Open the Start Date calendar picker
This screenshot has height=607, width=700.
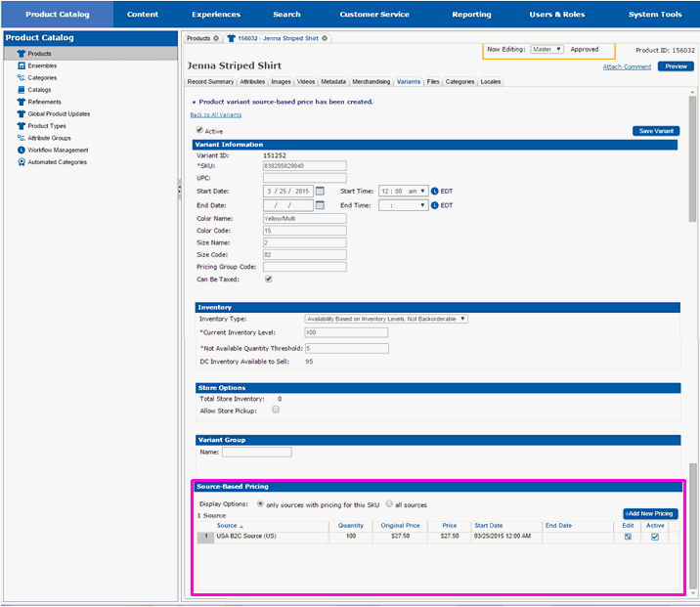(320, 191)
